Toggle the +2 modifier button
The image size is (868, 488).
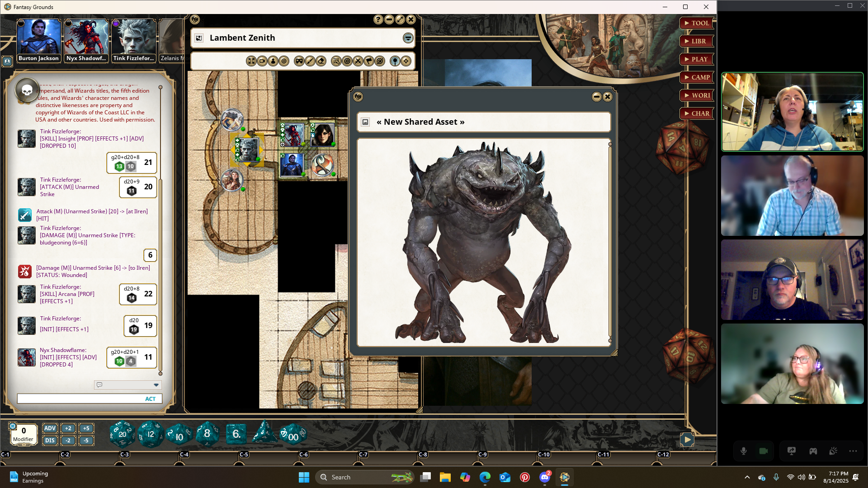point(68,428)
